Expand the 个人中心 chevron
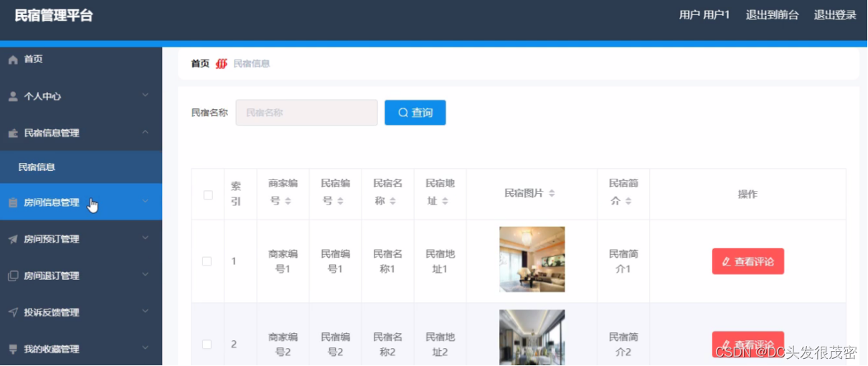 146,95
